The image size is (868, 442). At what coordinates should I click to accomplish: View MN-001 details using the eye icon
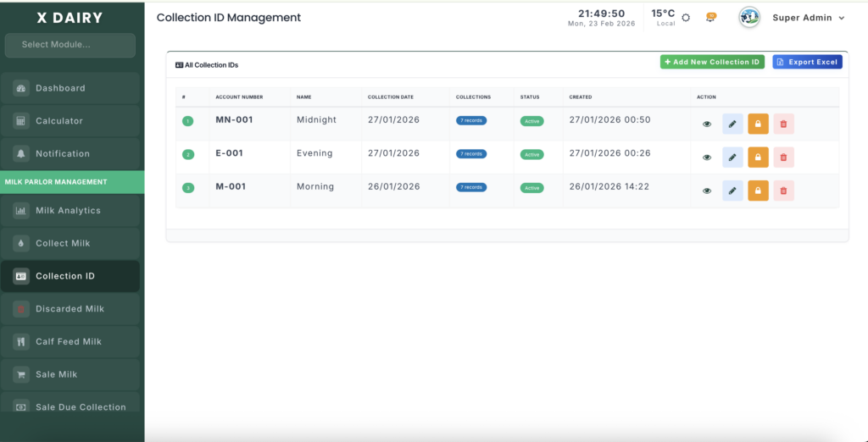707,124
